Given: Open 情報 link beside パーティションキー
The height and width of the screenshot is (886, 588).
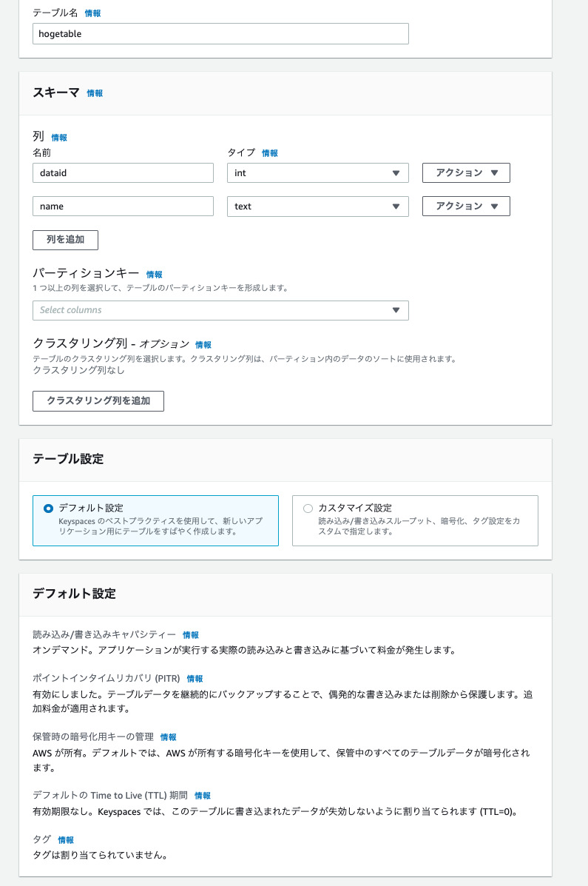Looking at the screenshot, I should (x=154, y=275).
